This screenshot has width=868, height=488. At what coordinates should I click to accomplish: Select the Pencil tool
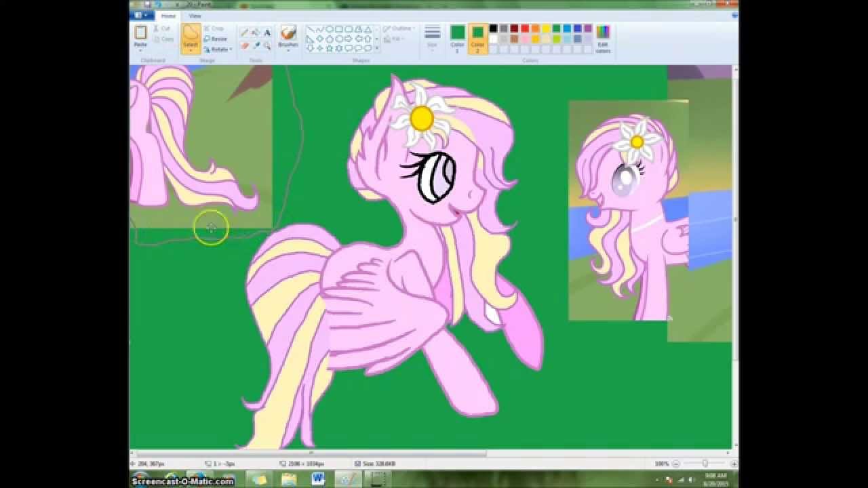(x=244, y=33)
